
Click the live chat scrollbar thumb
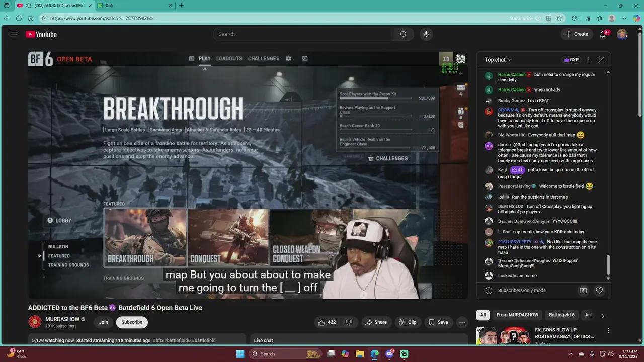608,265
